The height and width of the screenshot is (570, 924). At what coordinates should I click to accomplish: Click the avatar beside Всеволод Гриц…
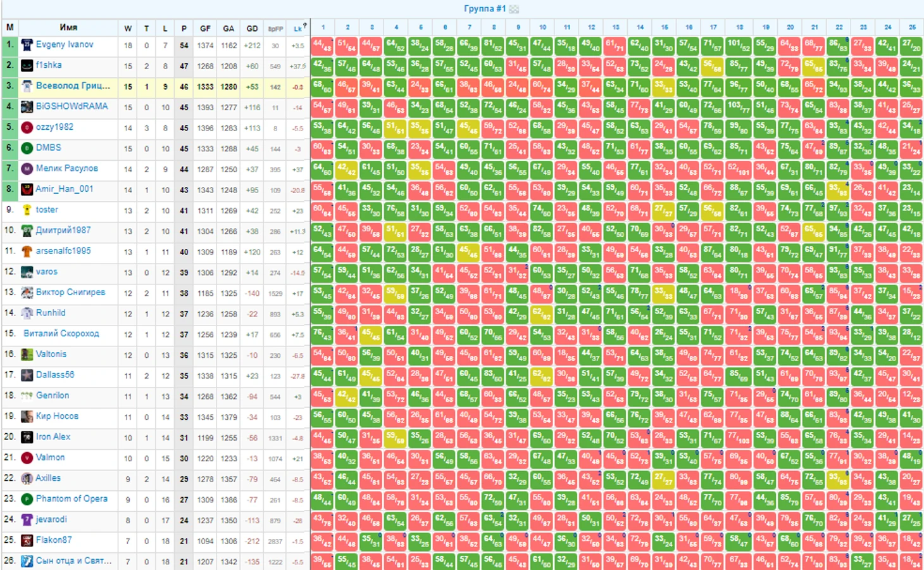point(27,86)
